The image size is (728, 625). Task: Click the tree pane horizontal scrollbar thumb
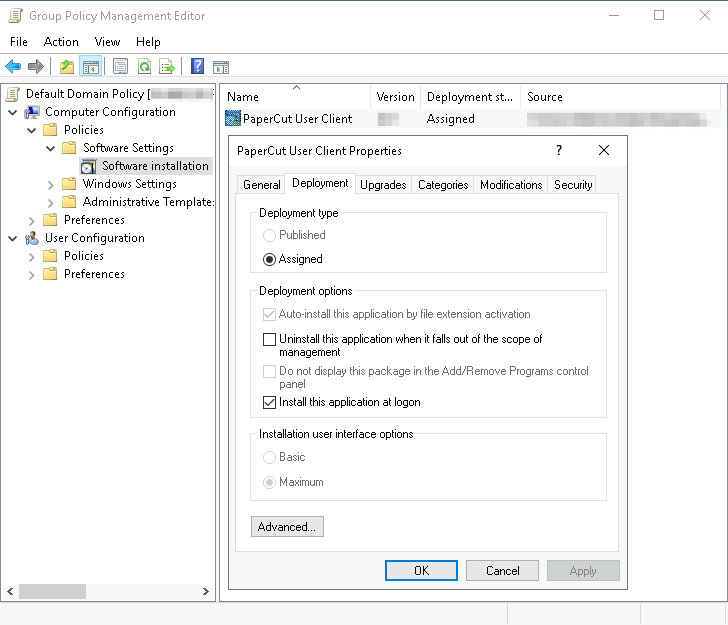(x=52, y=591)
